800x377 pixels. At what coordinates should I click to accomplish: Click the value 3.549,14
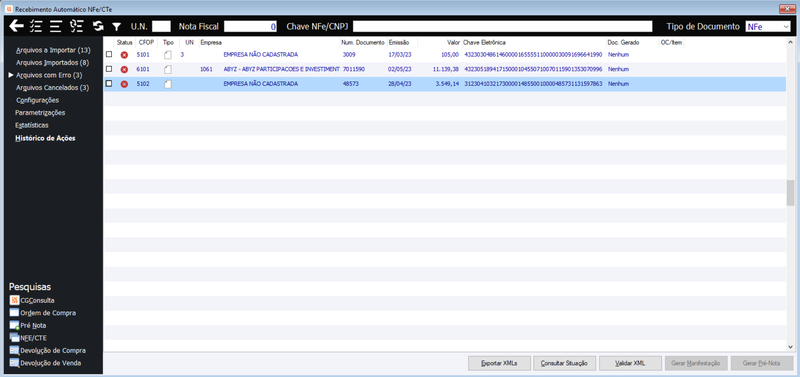click(x=447, y=84)
